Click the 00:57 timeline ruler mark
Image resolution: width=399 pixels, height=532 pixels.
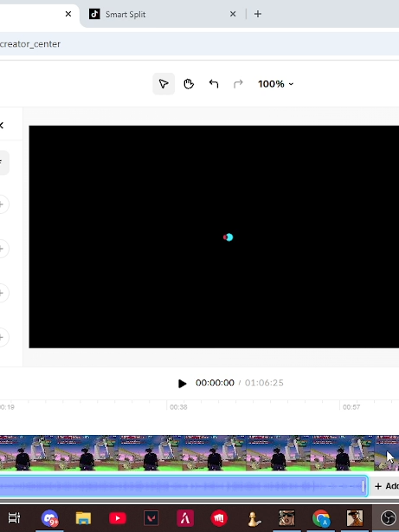click(351, 407)
